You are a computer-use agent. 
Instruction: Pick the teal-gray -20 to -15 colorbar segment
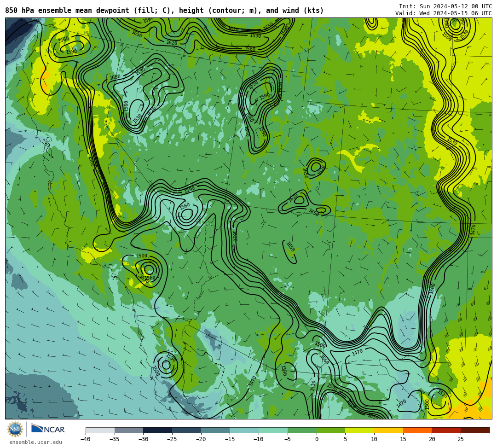point(215,430)
